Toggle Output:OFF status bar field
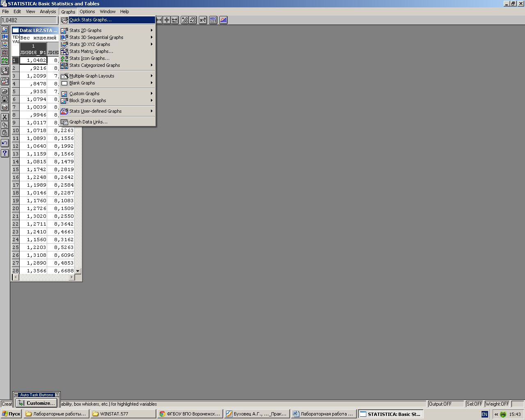 pyautogui.click(x=446, y=404)
